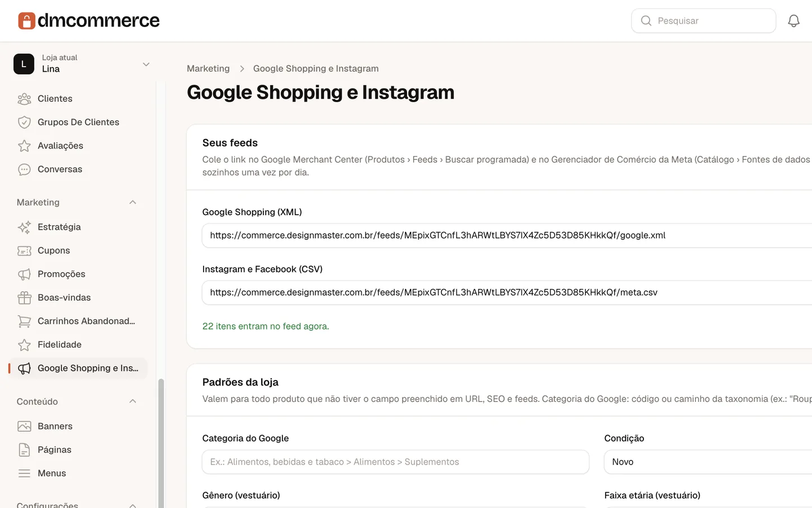Screen dimensions: 812x508
Task: Click the Cupons ticket icon
Action: (x=24, y=251)
